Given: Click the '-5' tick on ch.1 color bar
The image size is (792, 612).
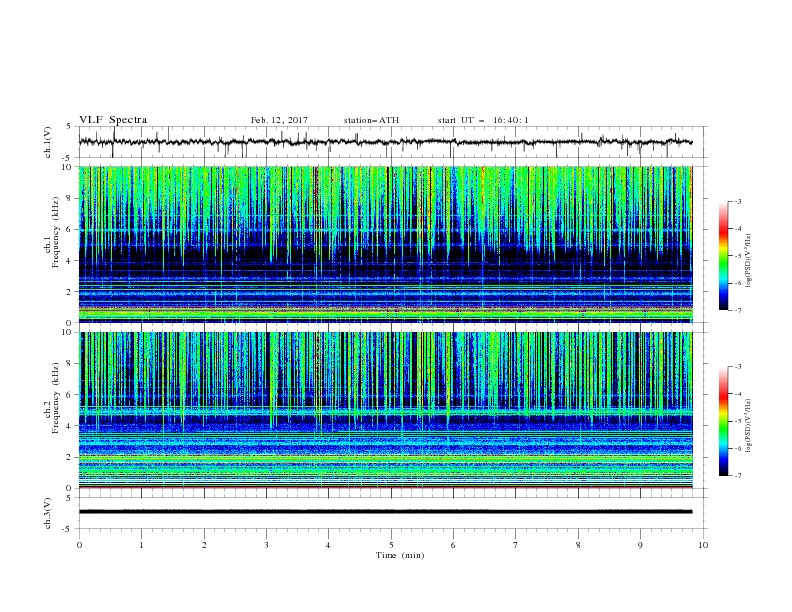Looking at the screenshot, I should pos(737,256).
